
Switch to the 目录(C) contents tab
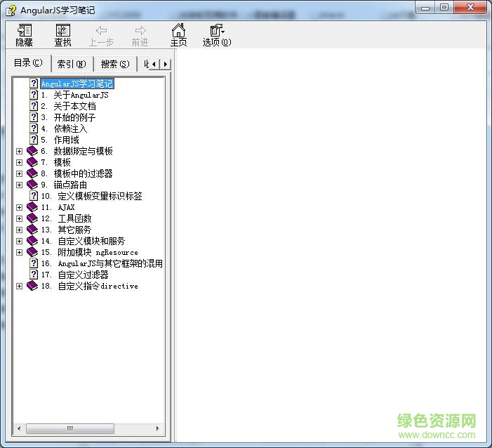click(29, 63)
